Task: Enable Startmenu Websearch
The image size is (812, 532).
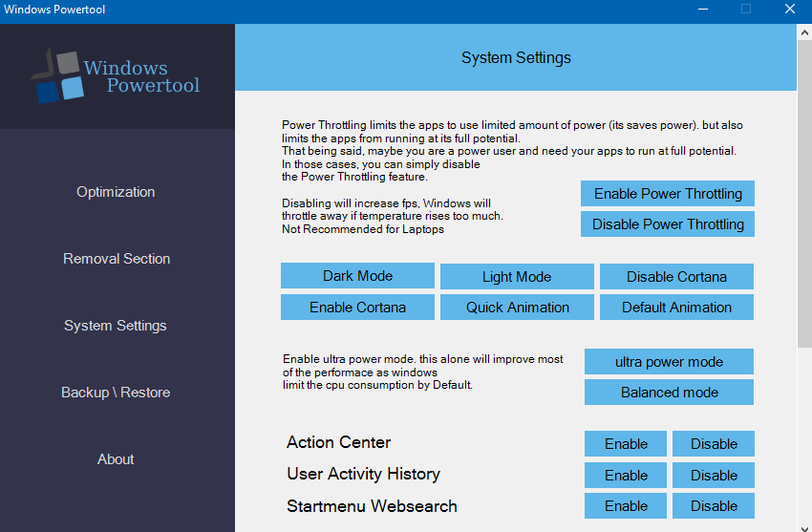Action: pyautogui.click(x=626, y=505)
